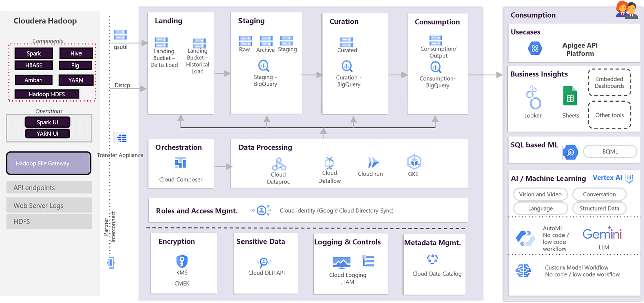Screen dimensions: 644x303
Task: Click the Spark component button
Action: click(34, 53)
